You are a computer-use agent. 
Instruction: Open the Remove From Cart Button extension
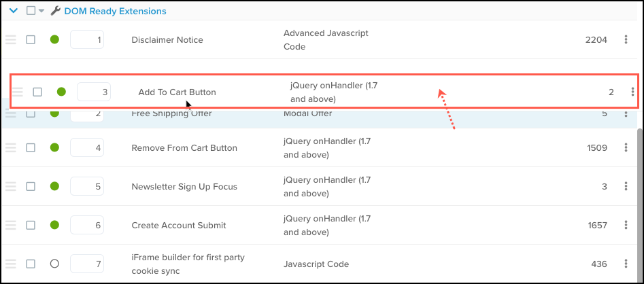[x=184, y=147]
